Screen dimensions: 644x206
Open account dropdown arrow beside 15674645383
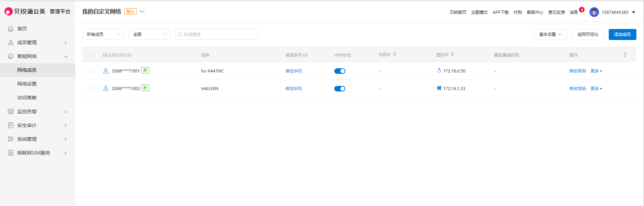point(634,12)
